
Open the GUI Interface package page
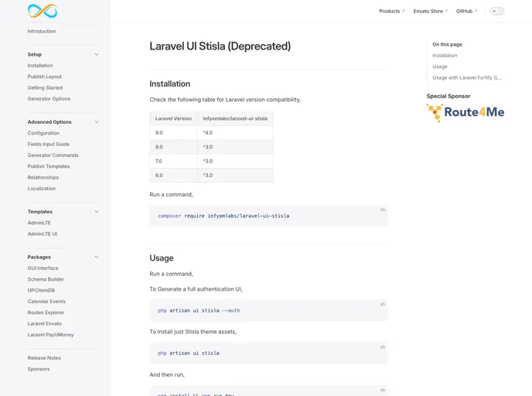[x=43, y=268]
